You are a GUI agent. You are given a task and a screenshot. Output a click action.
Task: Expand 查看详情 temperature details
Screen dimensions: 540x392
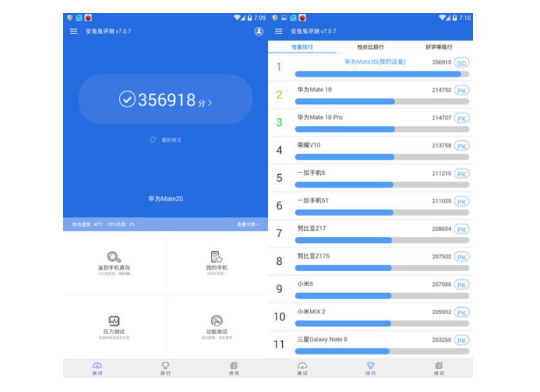pyautogui.click(x=248, y=224)
